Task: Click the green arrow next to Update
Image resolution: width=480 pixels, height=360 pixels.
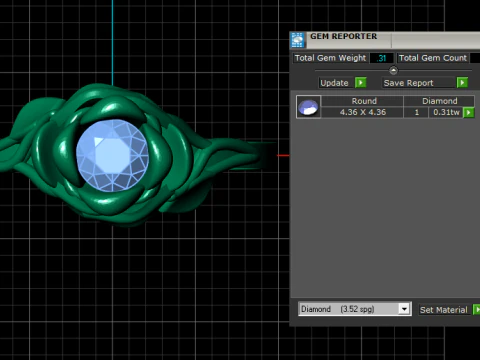Action: click(361, 82)
